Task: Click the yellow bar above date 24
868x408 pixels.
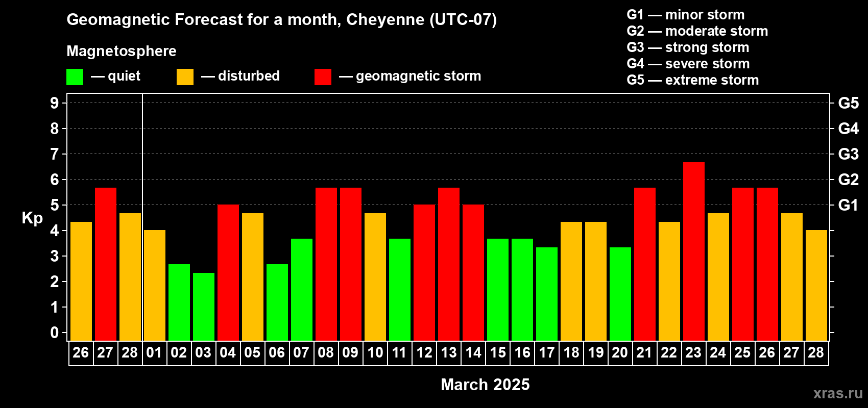Action: click(718, 277)
